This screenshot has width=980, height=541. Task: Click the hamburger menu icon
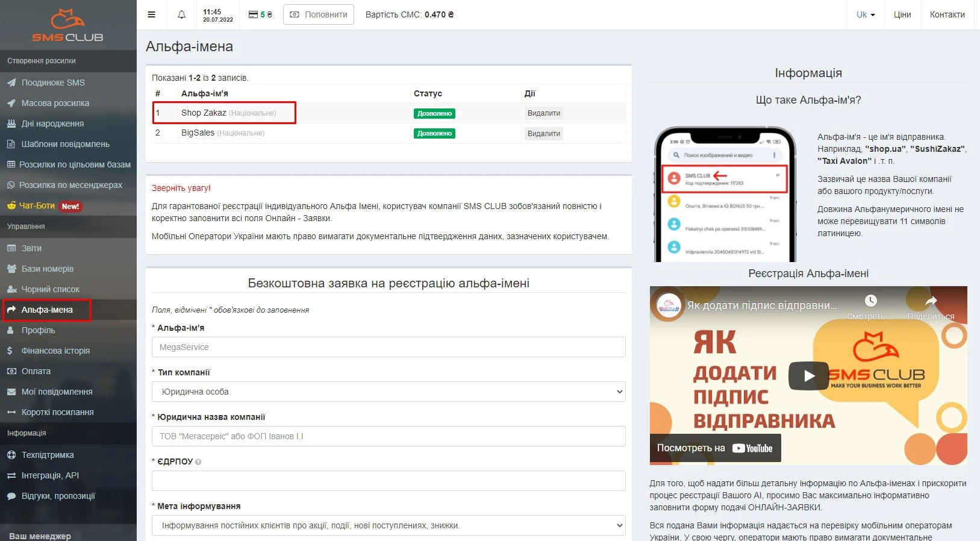click(x=152, y=14)
